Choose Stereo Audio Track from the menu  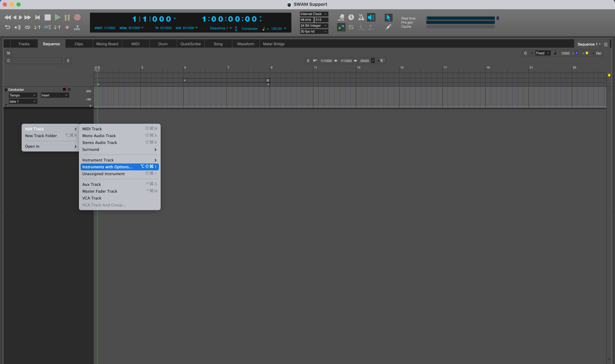[120, 143]
